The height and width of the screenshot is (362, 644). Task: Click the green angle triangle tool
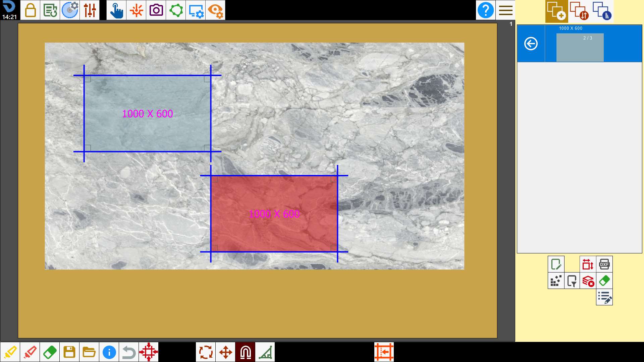coord(265,352)
